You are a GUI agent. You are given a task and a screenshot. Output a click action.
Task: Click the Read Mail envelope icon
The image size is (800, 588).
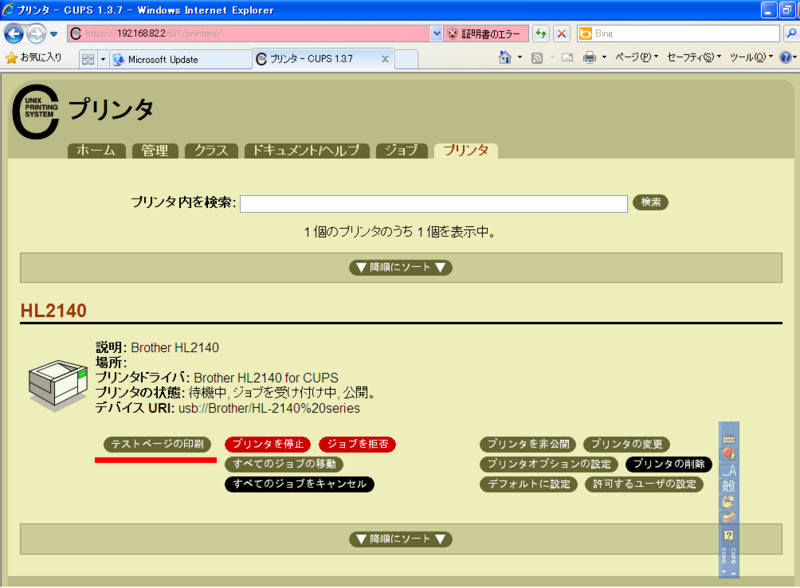567,58
